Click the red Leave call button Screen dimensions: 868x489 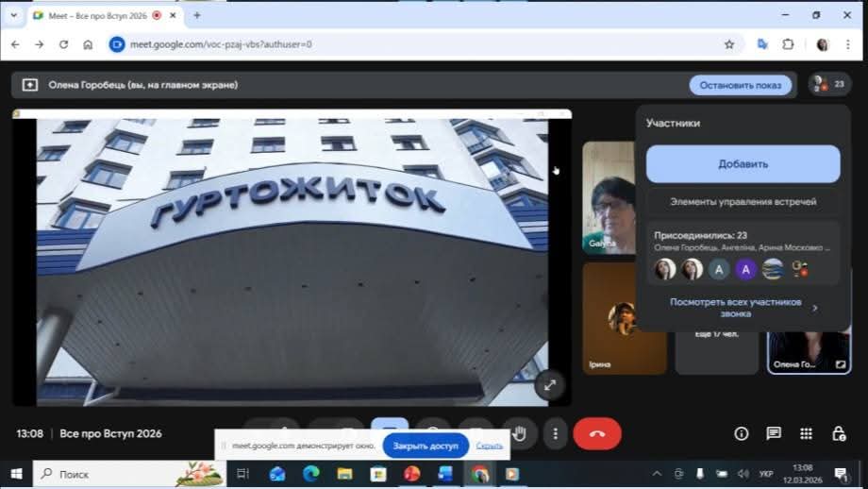597,433
